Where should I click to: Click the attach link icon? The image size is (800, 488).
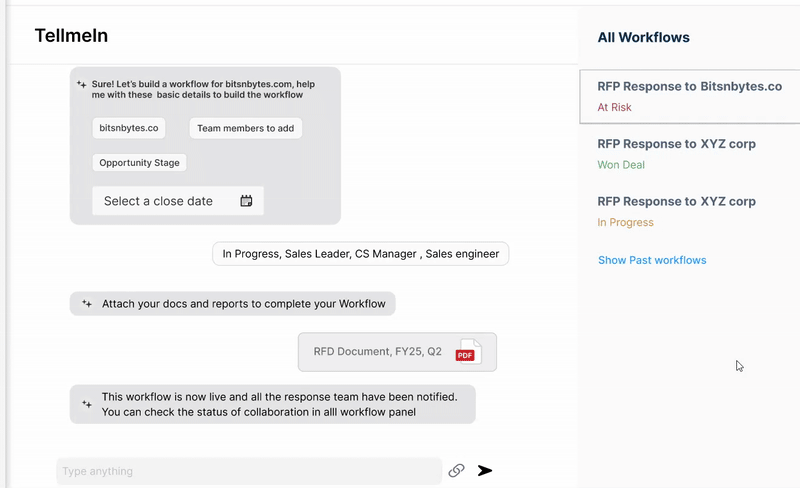pos(457,470)
